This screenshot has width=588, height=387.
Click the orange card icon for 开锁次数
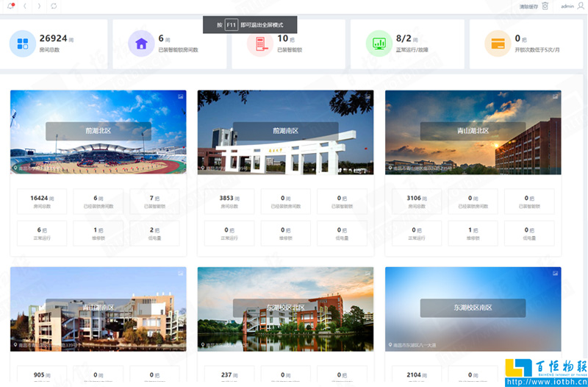tap(498, 43)
